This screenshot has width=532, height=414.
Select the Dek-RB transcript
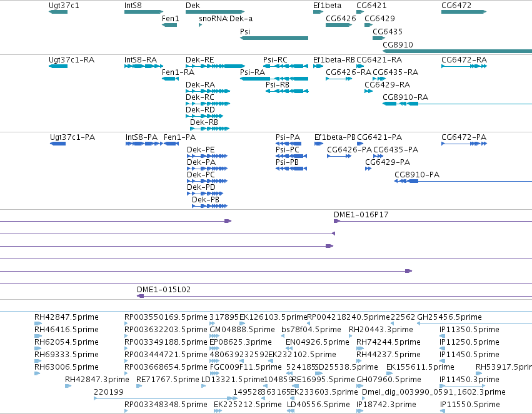[209, 129]
